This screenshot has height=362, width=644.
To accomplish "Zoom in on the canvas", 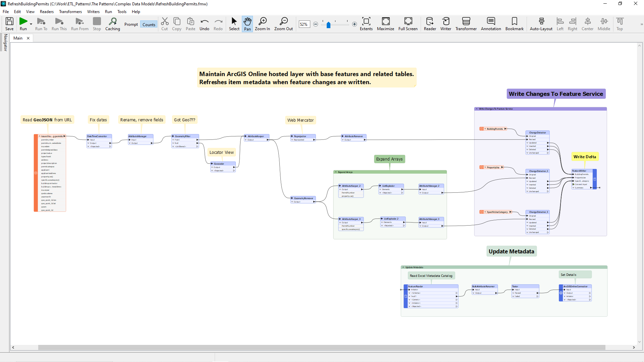I will (x=262, y=23).
